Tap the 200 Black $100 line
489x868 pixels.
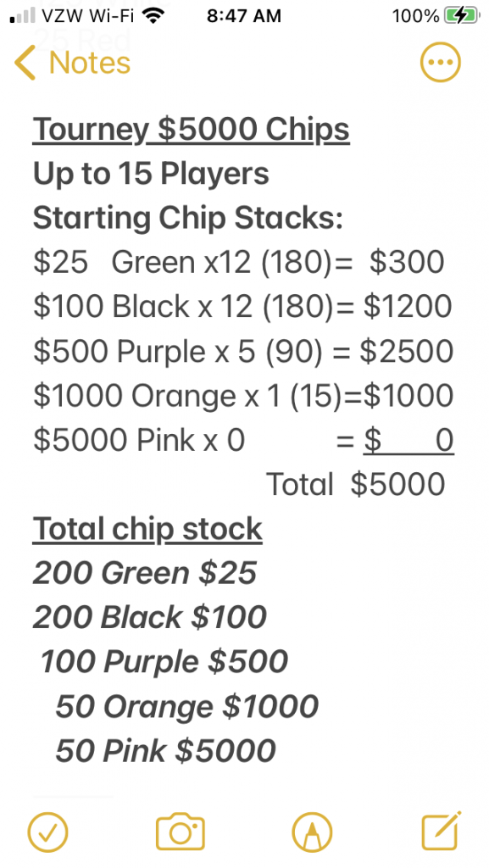(150, 617)
